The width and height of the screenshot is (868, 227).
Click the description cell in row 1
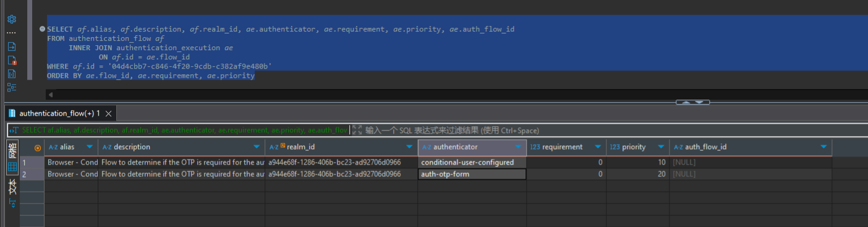(182, 163)
